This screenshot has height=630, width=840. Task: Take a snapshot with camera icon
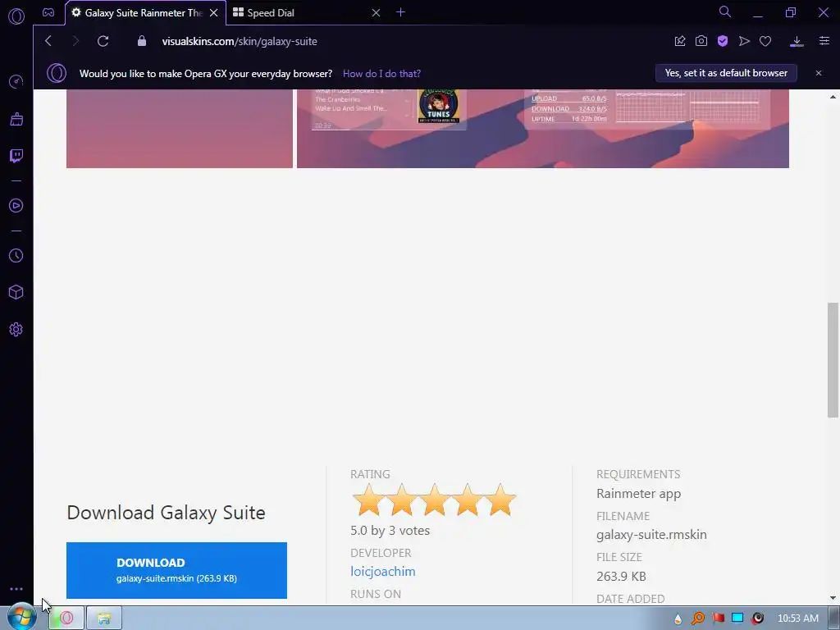(x=701, y=41)
